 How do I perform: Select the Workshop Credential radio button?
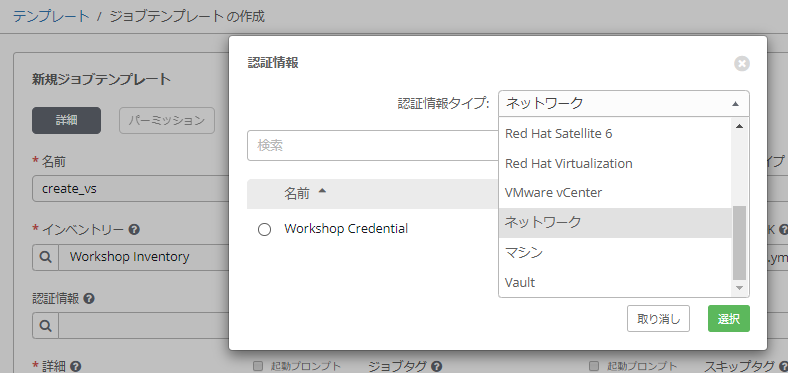pos(264,230)
